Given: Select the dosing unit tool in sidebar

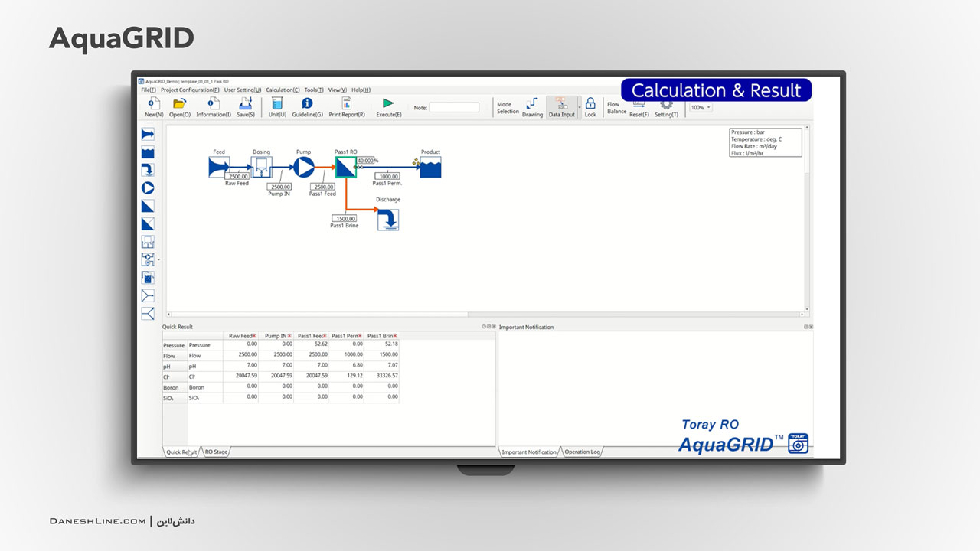Looking at the screenshot, I should [148, 242].
